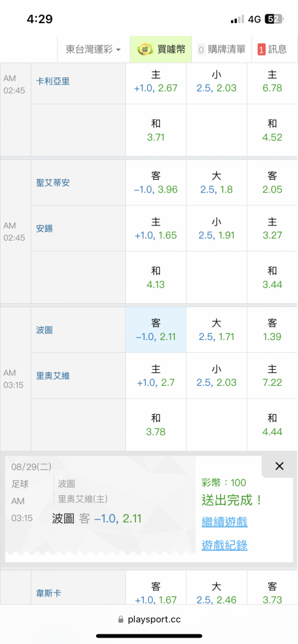Open team page for 卡利亞里
Viewport: 298px width, 644px height.
coord(53,81)
